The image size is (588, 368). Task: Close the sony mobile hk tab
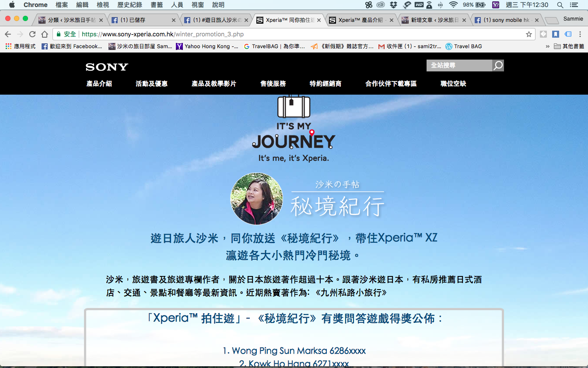tap(536, 20)
